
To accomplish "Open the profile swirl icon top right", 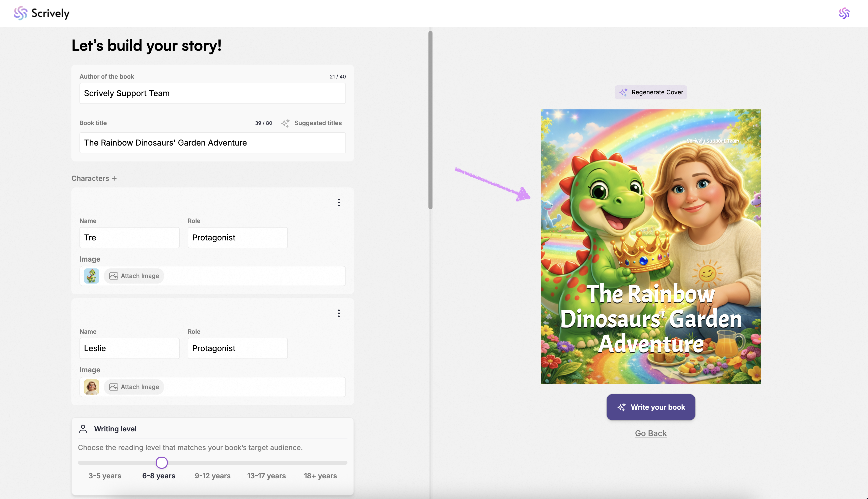I will pyautogui.click(x=844, y=13).
